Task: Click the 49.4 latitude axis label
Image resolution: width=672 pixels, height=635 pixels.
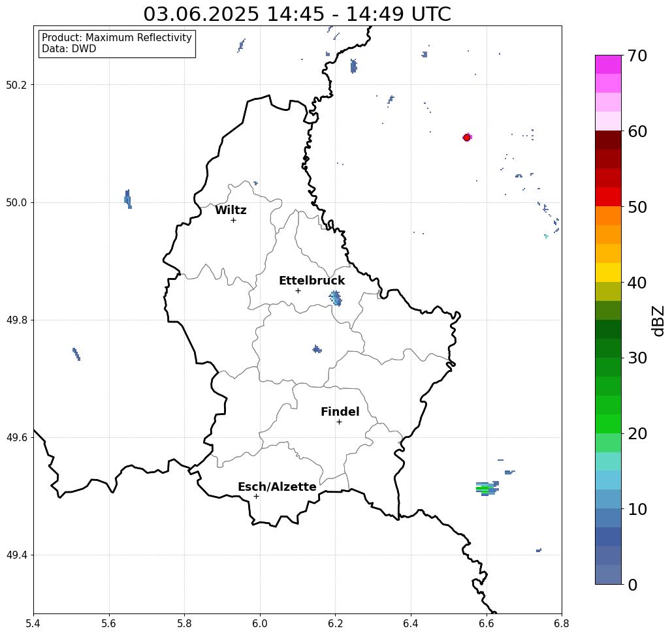Action: tap(16, 555)
